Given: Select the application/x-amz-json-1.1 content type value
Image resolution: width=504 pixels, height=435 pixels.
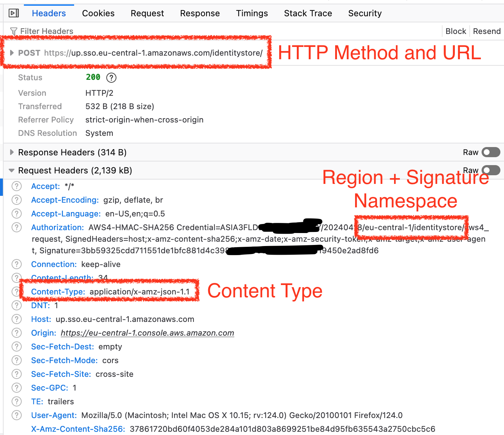Looking at the screenshot, I should pyautogui.click(x=140, y=292).
